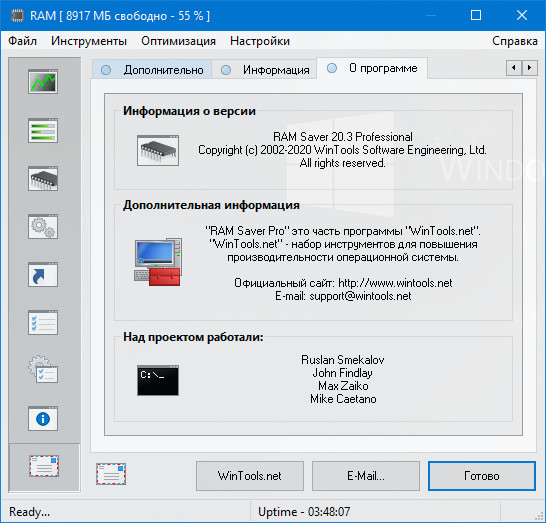Click the RAM Saver 20.3 Professional text
This screenshot has width=546, height=523.
click(x=343, y=136)
